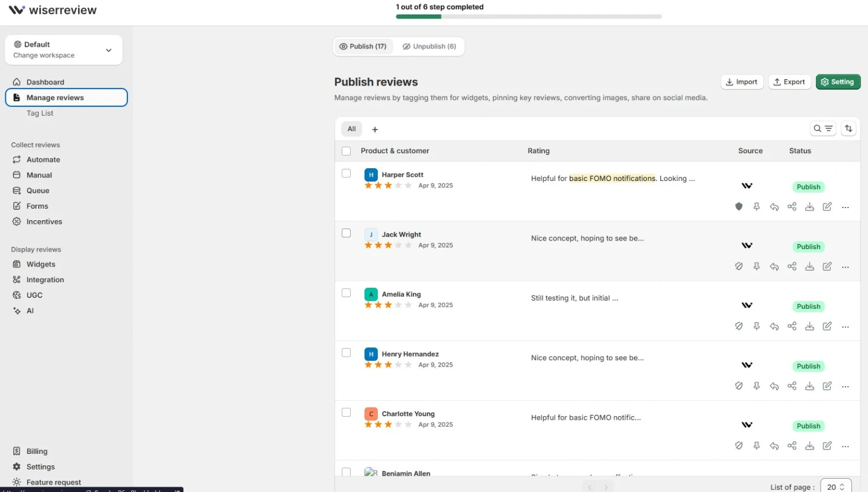Click the verified shield icon on Harper Scott's review

[739, 207]
